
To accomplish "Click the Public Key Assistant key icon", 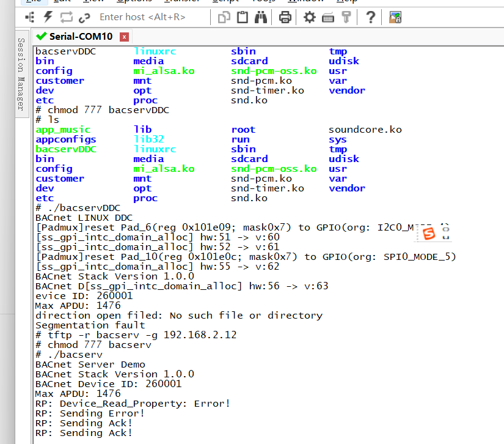I will pyautogui.click(x=346, y=17).
